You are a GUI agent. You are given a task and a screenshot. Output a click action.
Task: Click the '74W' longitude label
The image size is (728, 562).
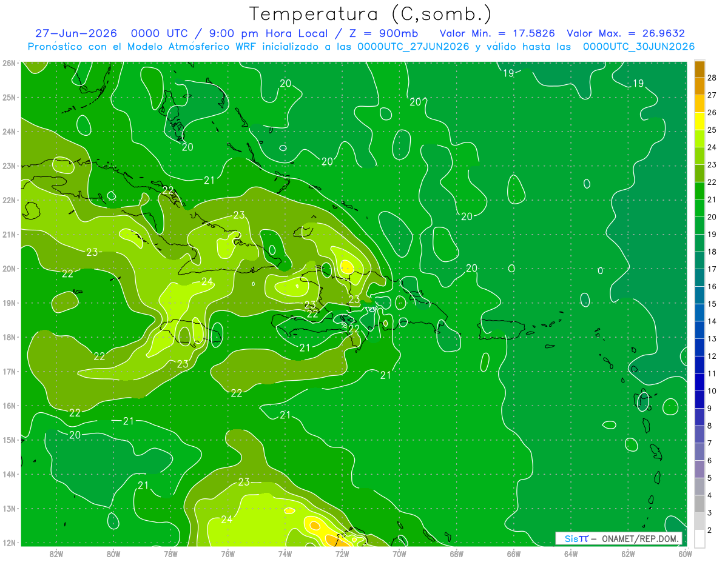(285, 554)
